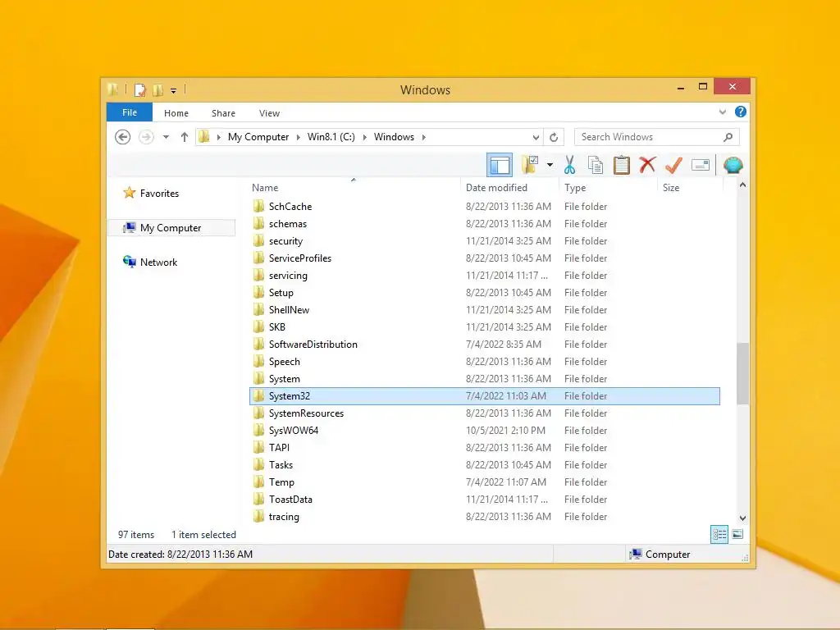Image resolution: width=840 pixels, height=630 pixels.
Task: Click My Computer in the address breadcrumb
Action: (258, 137)
